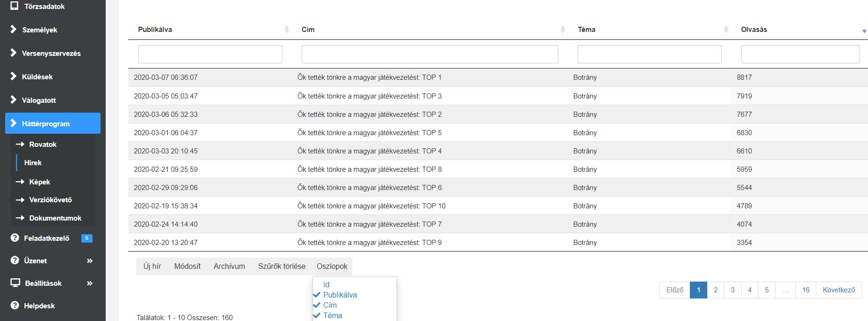This screenshot has height=321, width=868.
Task: Click the Feladatkezelő badge showing 5
Action: (87, 238)
